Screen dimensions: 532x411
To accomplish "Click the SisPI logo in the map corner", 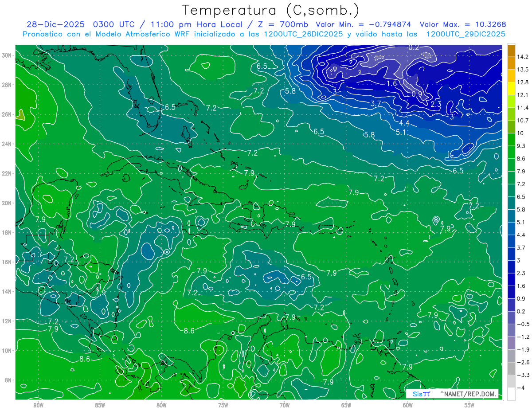I will (421, 393).
